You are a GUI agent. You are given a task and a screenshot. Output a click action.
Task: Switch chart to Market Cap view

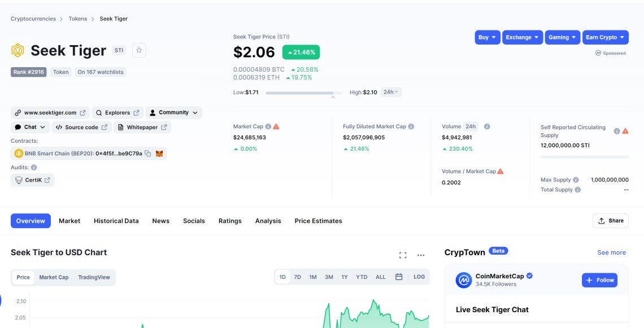coord(54,278)
